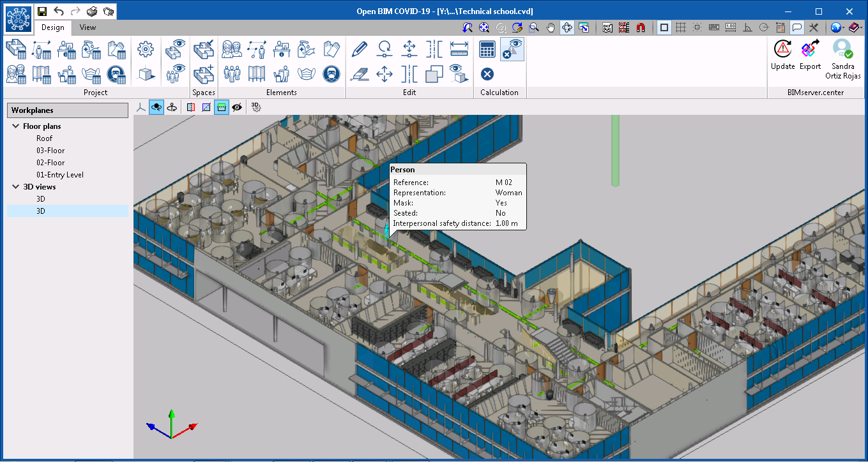Collapse the 3D views tree
This screenshot has height=462, width=868.
pyautogui.click(x=15, y=186)
